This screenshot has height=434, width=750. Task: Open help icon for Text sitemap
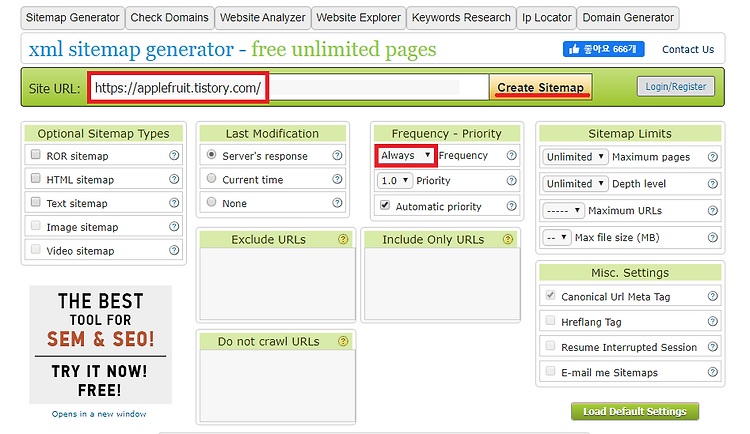tap(174, 203)
